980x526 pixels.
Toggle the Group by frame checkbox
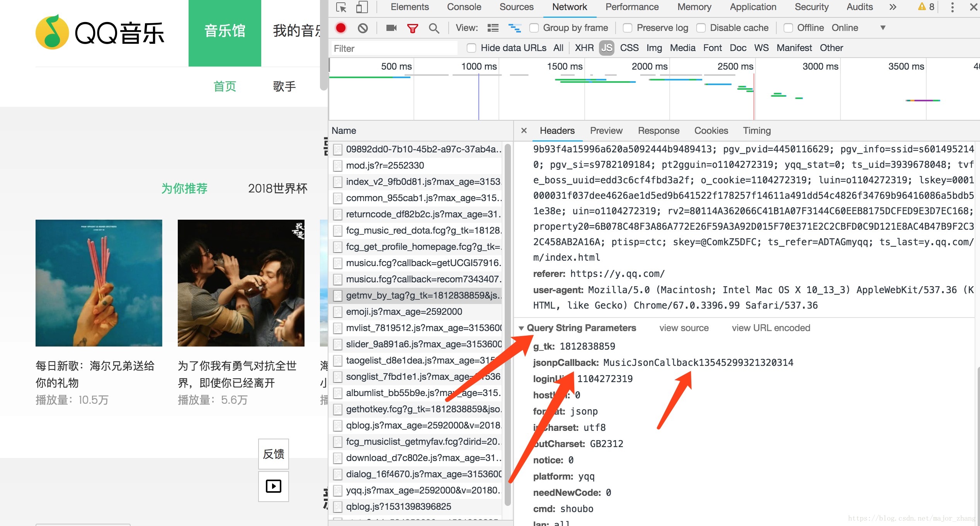pyautogui.click(x=534, y=27)
